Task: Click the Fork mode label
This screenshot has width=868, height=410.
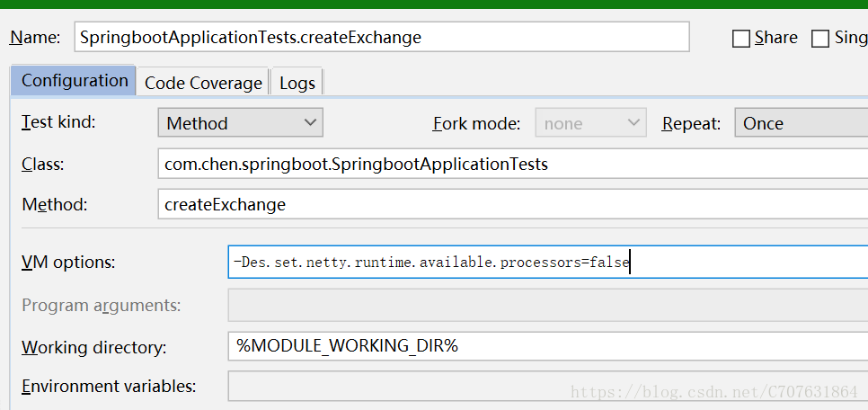Action: 476,123
